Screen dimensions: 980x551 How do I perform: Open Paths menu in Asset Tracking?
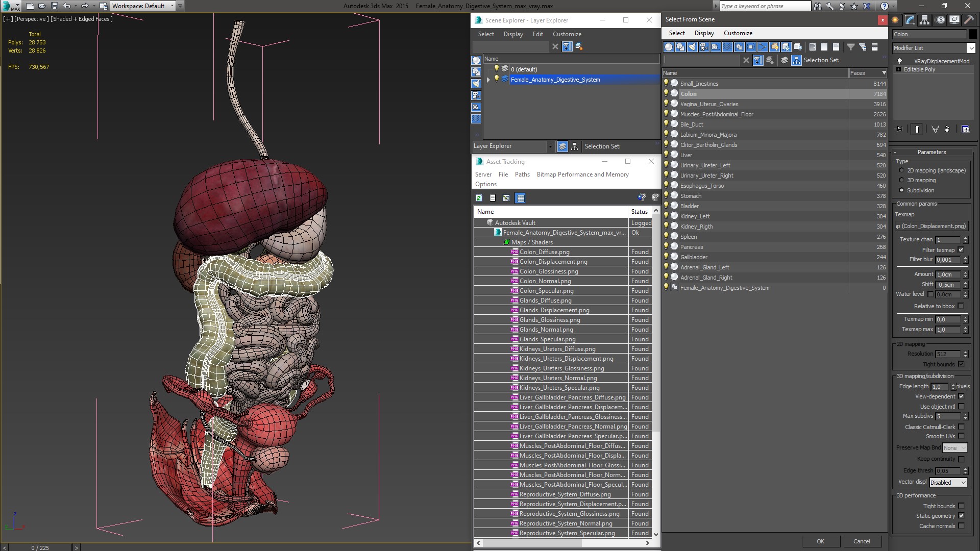coord(522,174)
